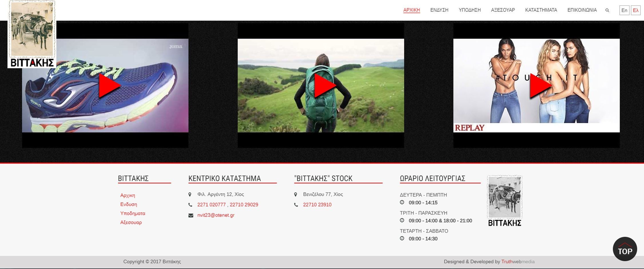Play the Replay jeans video

pos(540,86)
